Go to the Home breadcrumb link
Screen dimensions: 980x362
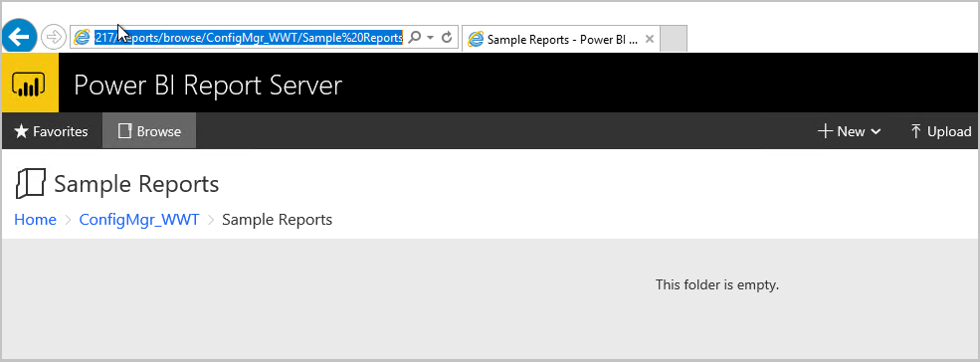click(x=35, y=220)
